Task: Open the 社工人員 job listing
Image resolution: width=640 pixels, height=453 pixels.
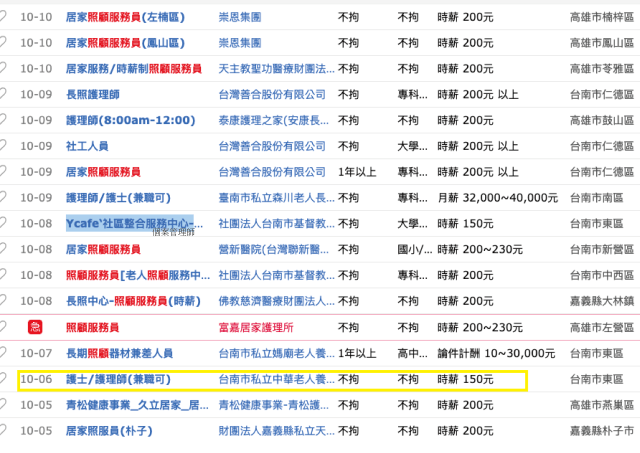Action: [x=87, y=146]
